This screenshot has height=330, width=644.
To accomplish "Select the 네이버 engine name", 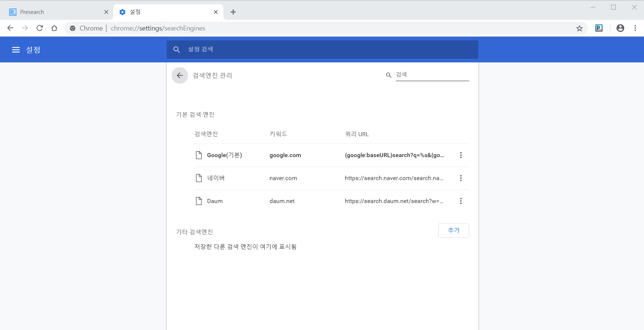I will (x=216, y=178).
